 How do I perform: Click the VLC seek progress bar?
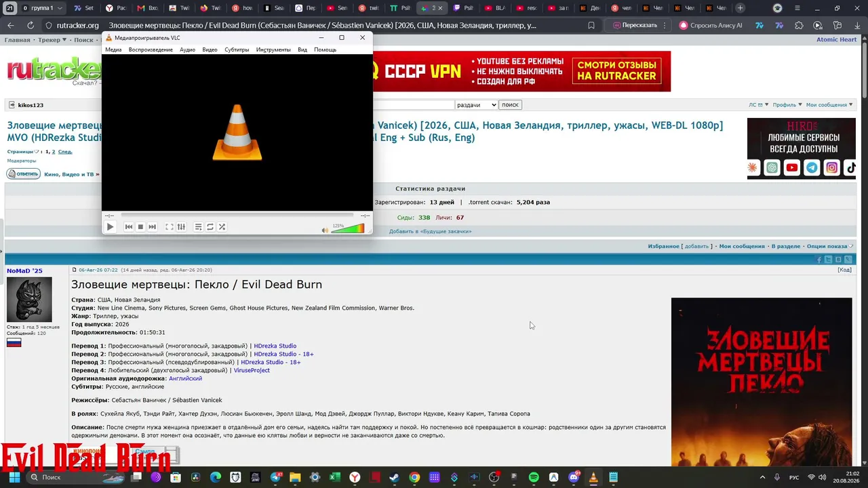click(237, 216)
